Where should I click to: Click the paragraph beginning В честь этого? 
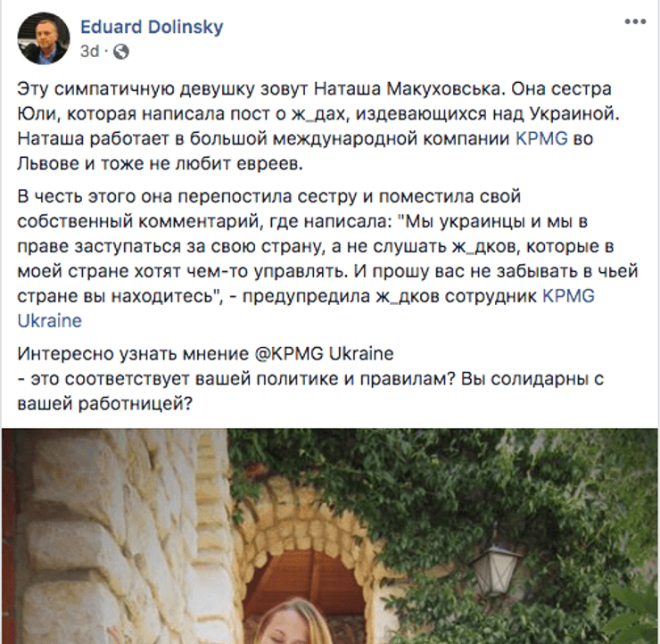328,259
